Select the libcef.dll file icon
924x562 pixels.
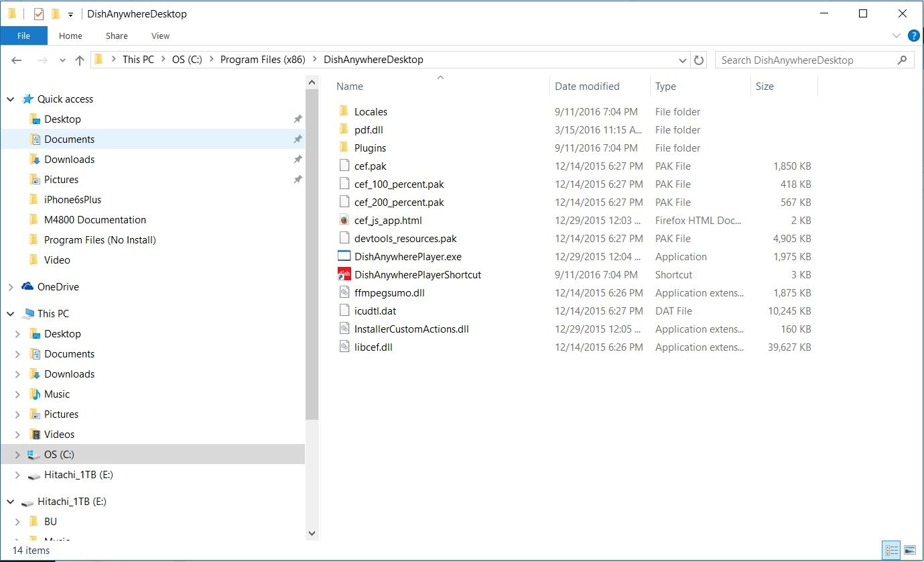[x=344, y=347]
